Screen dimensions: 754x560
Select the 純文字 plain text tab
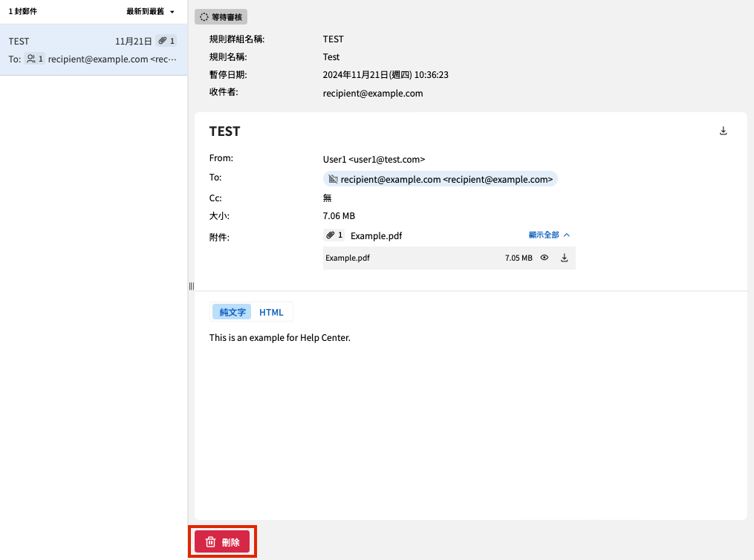click(233, 312)
